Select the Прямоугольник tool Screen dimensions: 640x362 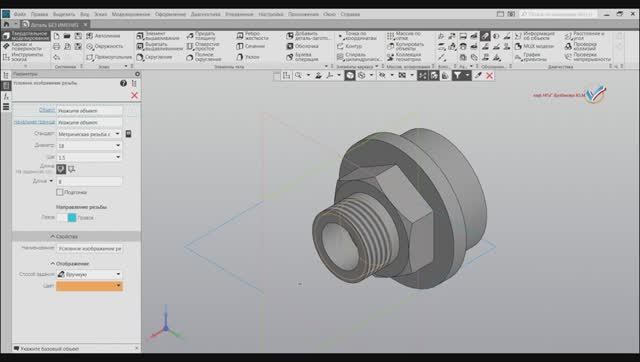(x=109, y=57)
